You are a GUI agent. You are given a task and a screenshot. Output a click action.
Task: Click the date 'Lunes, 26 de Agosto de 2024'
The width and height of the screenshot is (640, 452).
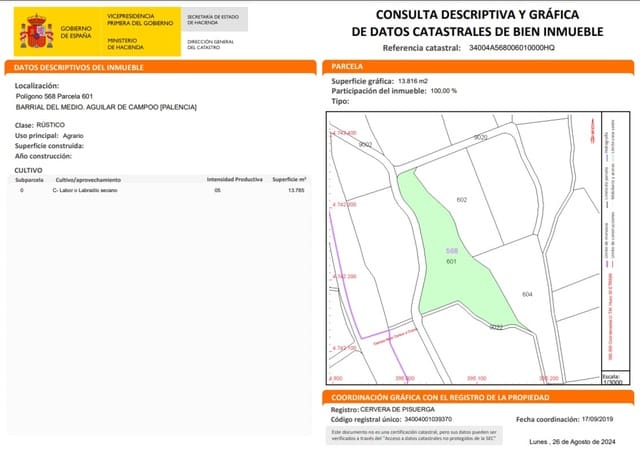pos(572,442)
